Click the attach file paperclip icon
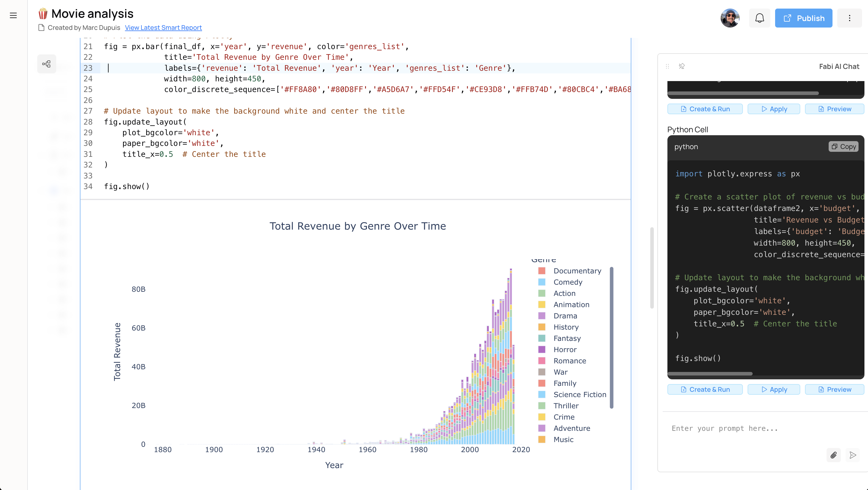This screenshot has height=490, width=868. tap(833, 455)
